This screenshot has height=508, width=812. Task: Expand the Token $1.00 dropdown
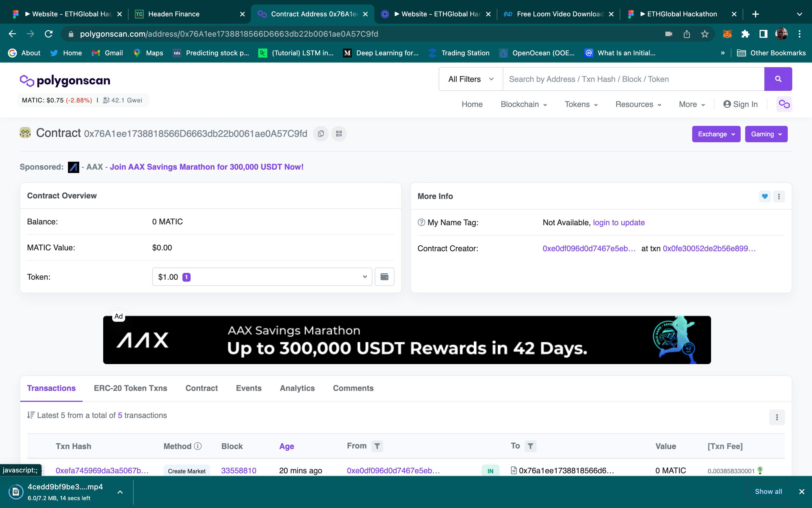pos(262,277)
